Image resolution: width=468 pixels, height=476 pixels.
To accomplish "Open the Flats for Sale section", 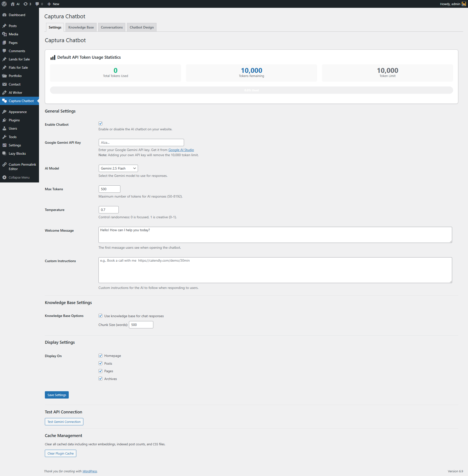I will 5,67.
